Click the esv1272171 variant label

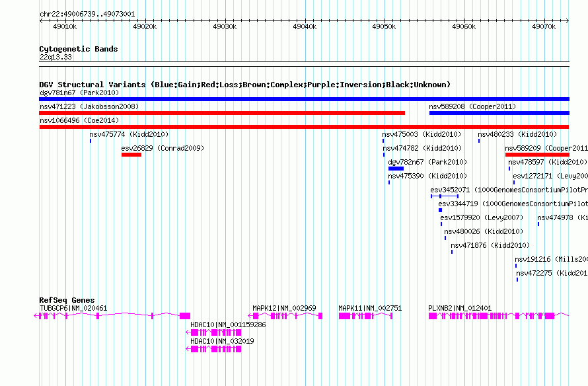[550, 176]
